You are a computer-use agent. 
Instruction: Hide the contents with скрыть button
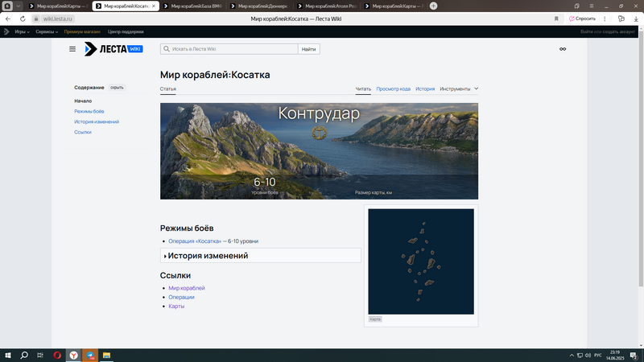click(117, 88)
